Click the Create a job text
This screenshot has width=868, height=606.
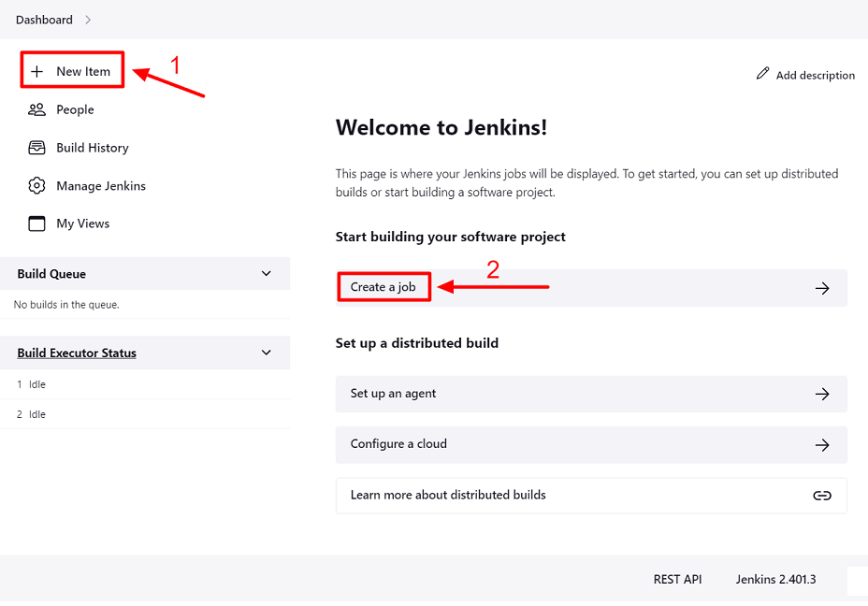(383, 287)
